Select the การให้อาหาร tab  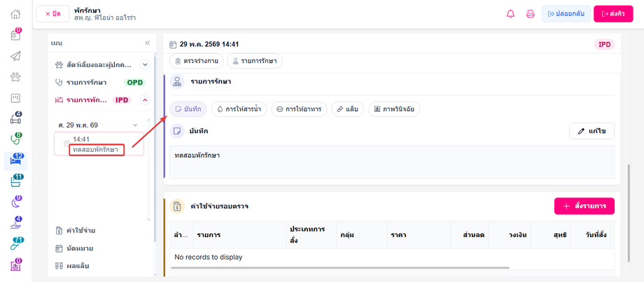299,109
